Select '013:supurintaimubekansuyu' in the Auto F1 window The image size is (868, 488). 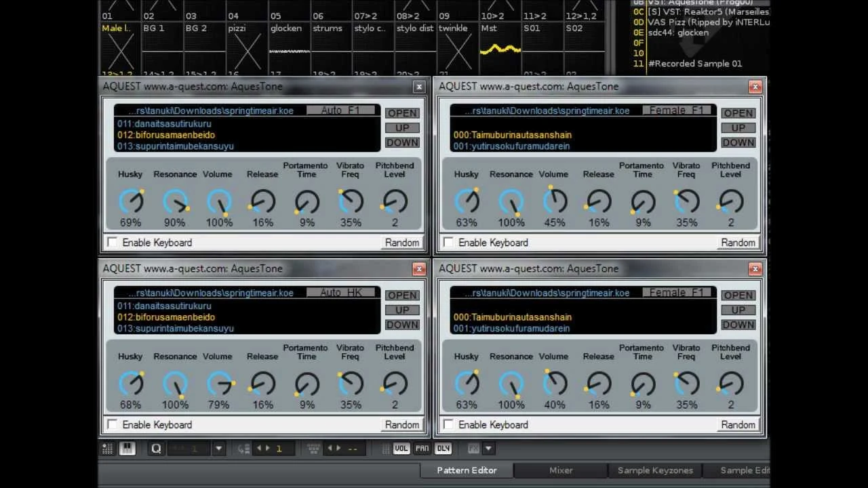[x=176, y=146]
